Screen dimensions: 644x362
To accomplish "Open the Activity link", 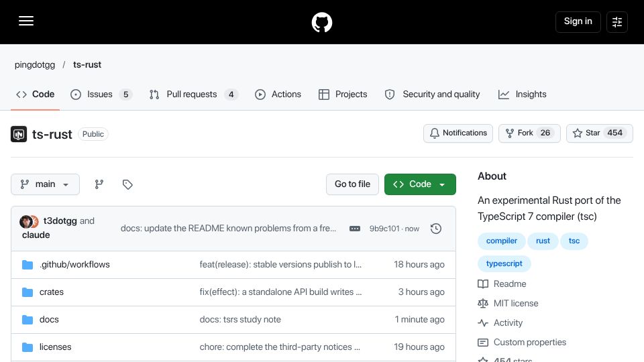I will point(500,323).
